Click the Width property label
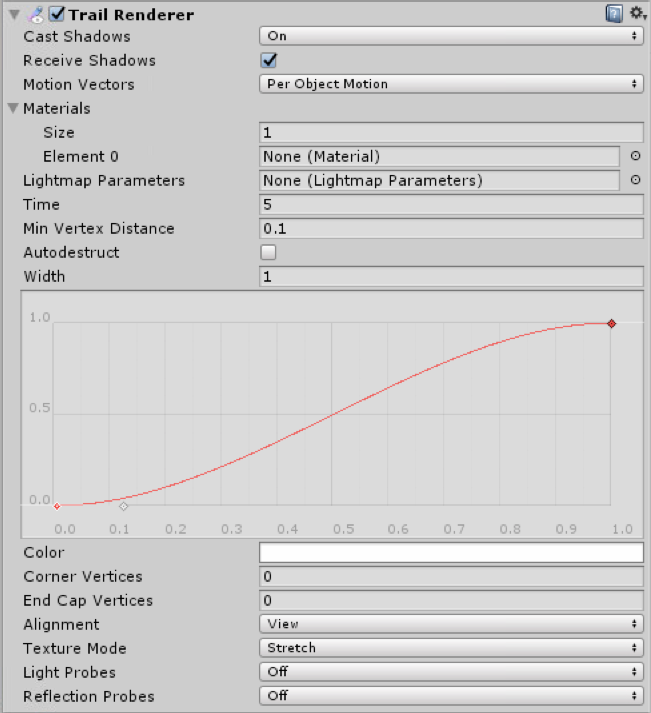The height and width of the screenshot is (713, 651). [44, 276]
